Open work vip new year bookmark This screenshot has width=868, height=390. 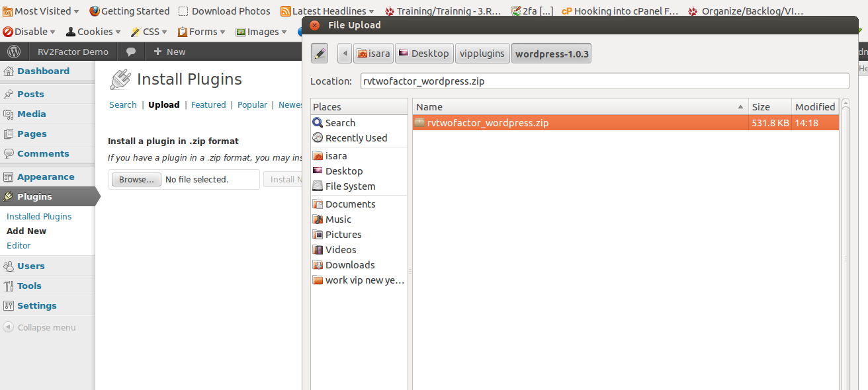[x=359, y=280]
